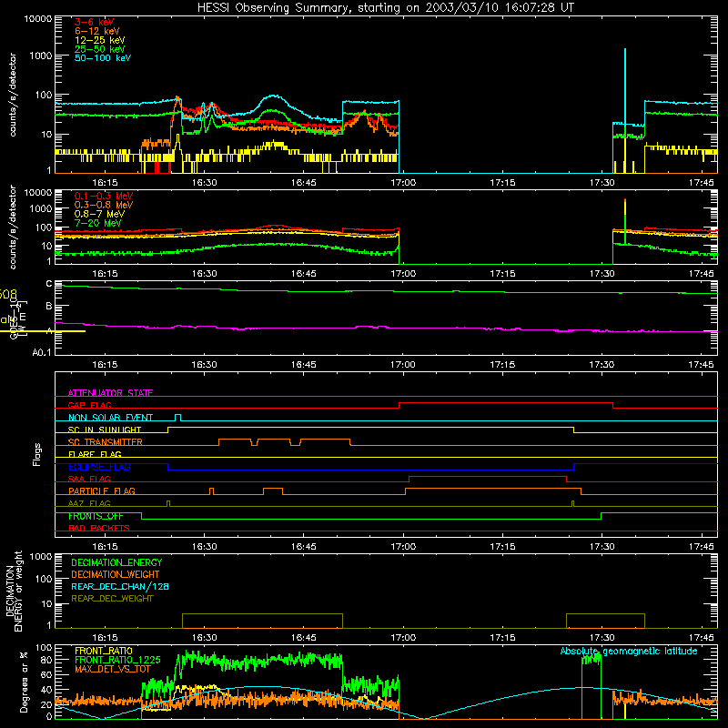Click the SC_IN_SUNLIGHT flag label
This screenshot has height=728, width=728.
pyautogui.click(x=105, y=430)
